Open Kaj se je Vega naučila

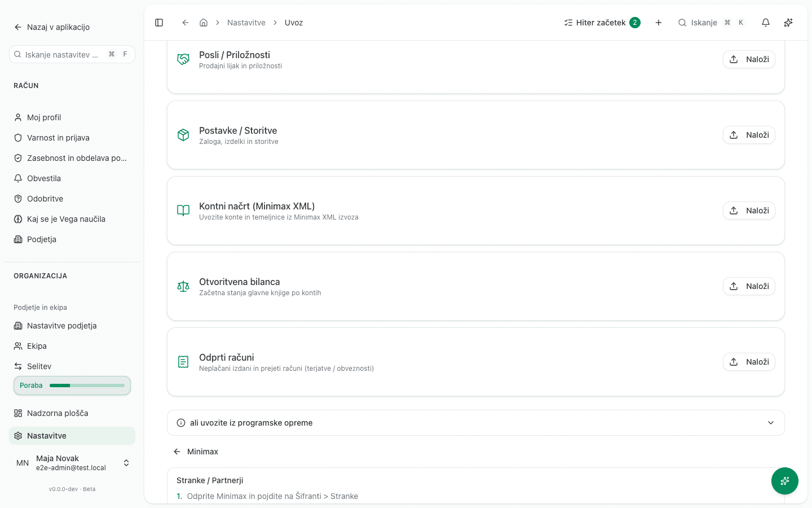coord(72,219)
